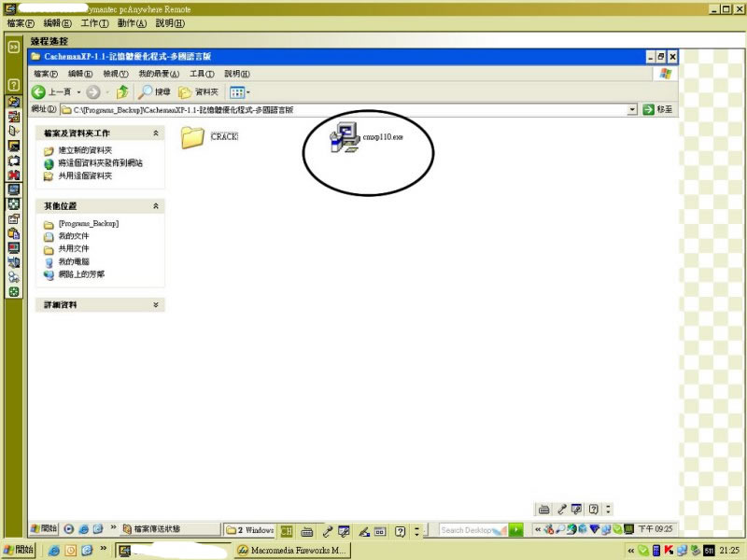The height and width of the screenshot is (560, 747).
Task: Click the red X end-session icon in pcAnywhere sidebar
Action: pyautogui.click(x=14, y=175)
